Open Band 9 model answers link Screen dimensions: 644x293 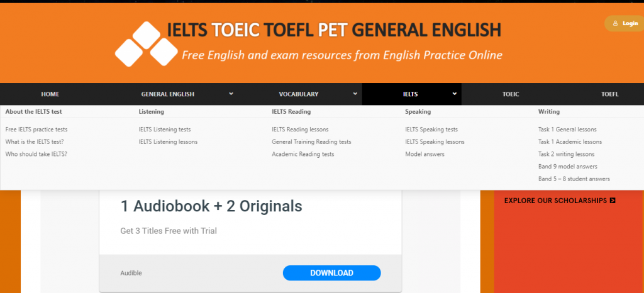click(x=568, y=167)
